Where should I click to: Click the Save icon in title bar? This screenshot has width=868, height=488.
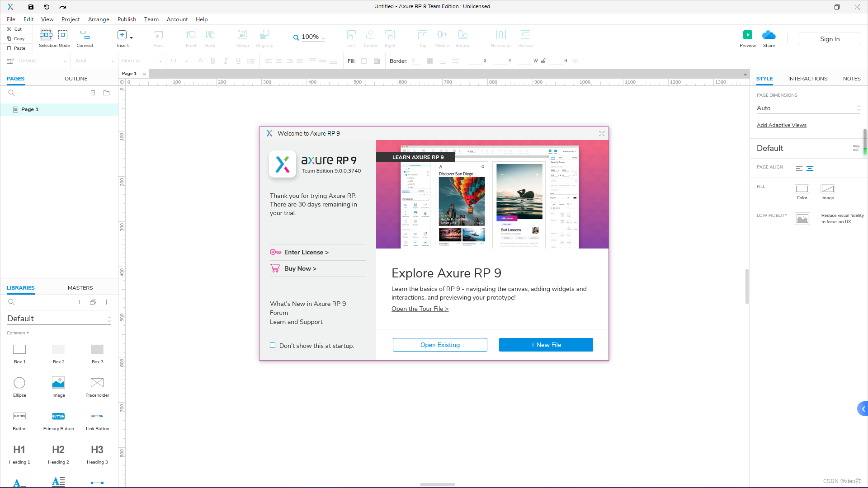pyautogui.click(x=31, y=7)
